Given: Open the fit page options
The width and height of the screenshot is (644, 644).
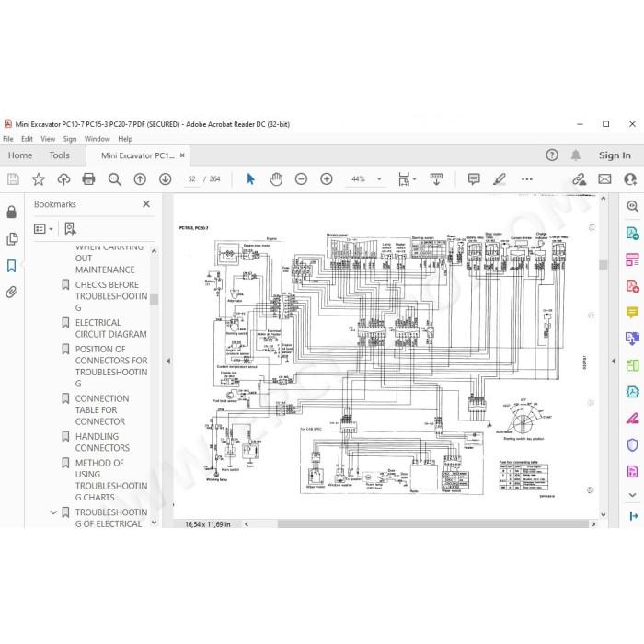Looking at the screenshot, I should (407, 179).
